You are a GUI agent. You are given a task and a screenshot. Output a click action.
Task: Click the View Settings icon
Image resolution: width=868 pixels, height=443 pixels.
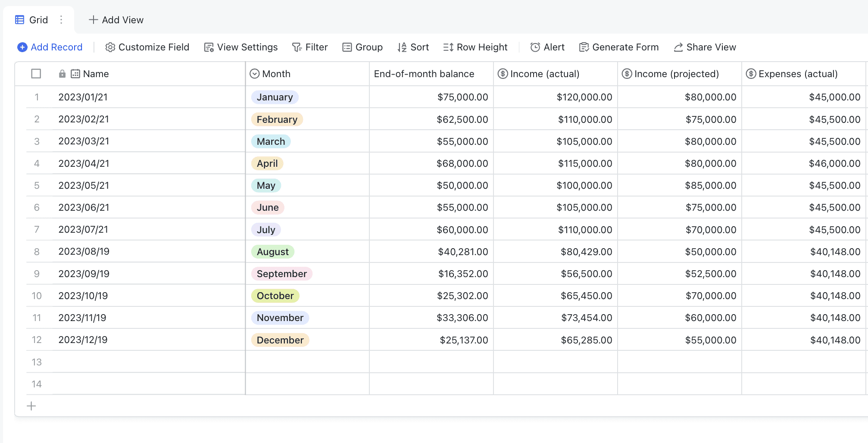[x=209, y=47]
